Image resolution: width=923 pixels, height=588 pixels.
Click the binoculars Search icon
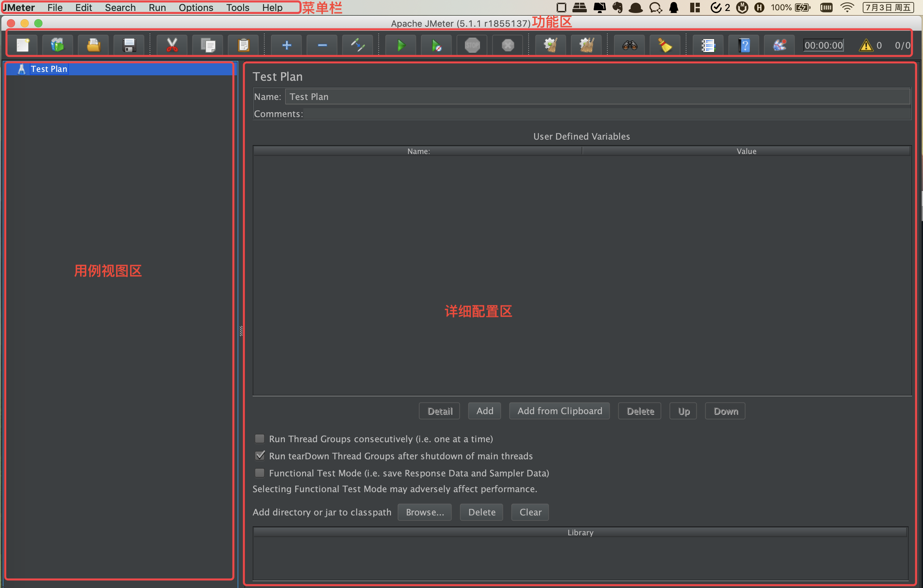coord(629,45)
